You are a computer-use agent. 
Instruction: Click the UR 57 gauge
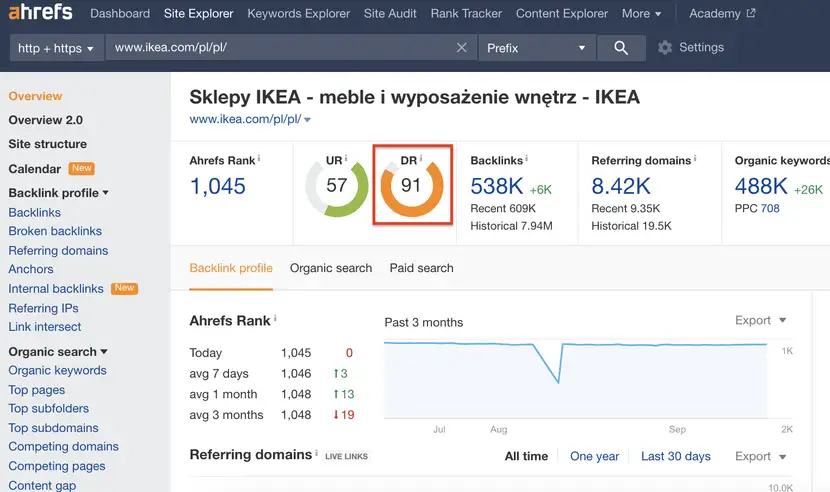[x=337, y=186]
